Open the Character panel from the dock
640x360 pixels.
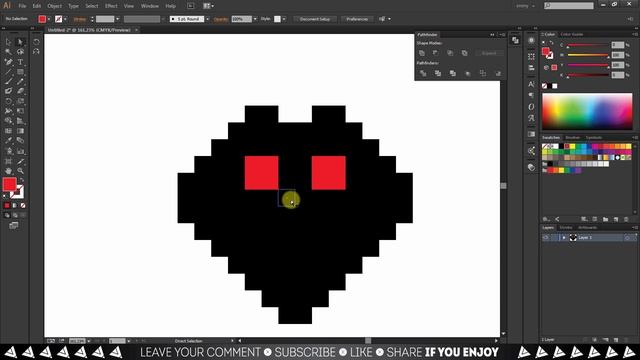531,84
